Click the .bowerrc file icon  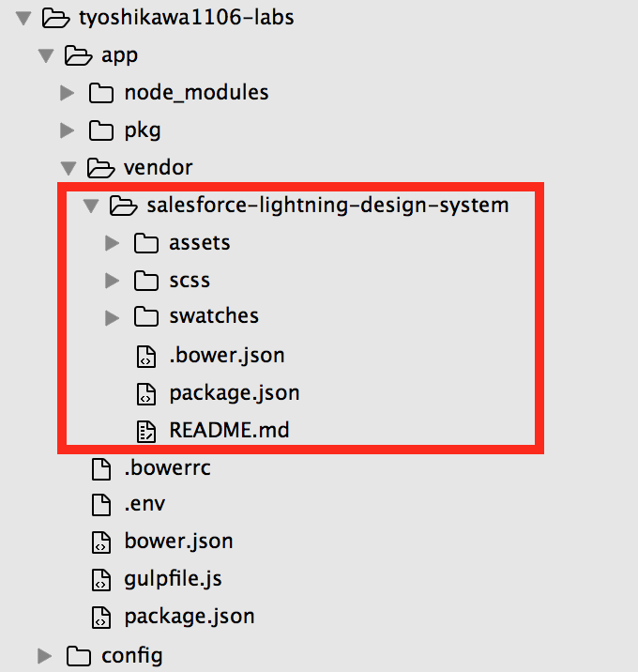(101, 468)
